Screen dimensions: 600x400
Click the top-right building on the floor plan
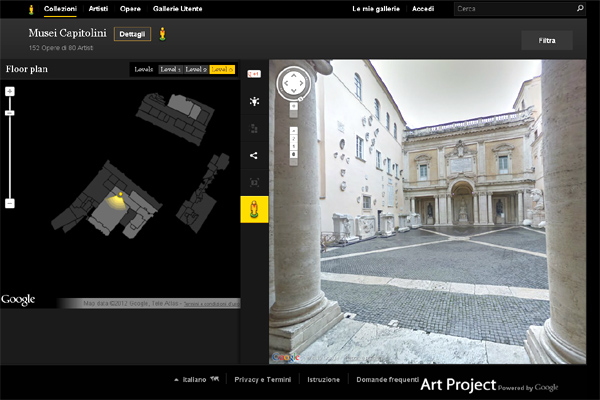(175, 118)
